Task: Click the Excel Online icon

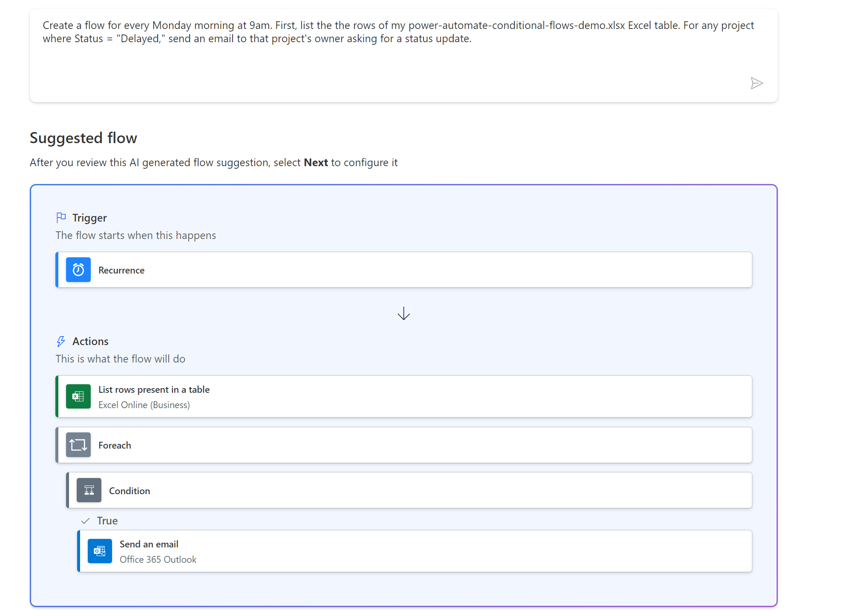Action: (78, 397)
